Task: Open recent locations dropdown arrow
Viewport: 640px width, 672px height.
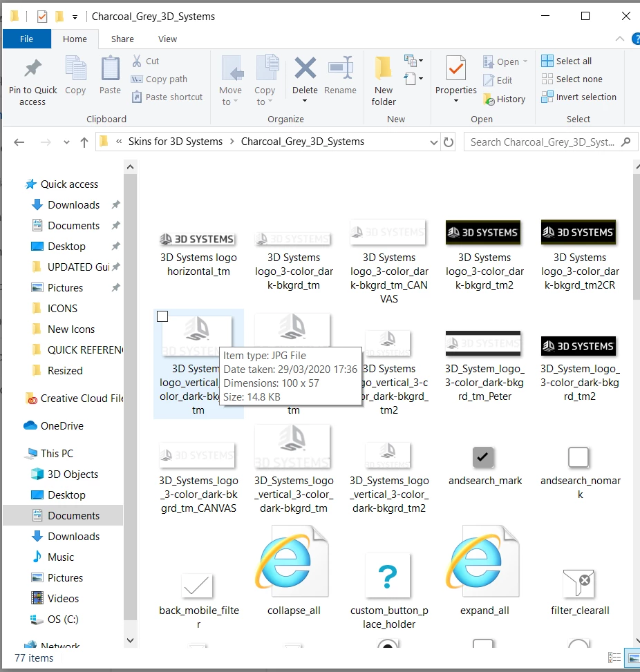Action: click(66, 142)
